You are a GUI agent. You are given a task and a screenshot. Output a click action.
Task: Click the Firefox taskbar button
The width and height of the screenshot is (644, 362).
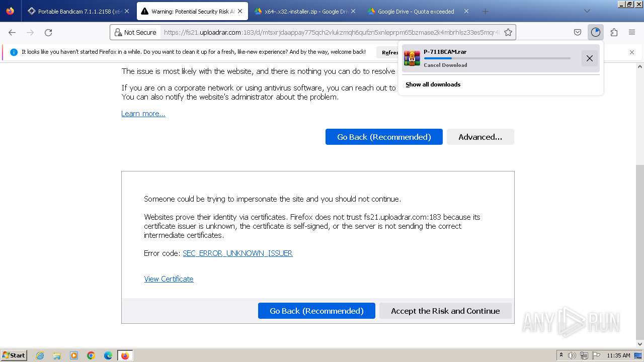(125, 355)
